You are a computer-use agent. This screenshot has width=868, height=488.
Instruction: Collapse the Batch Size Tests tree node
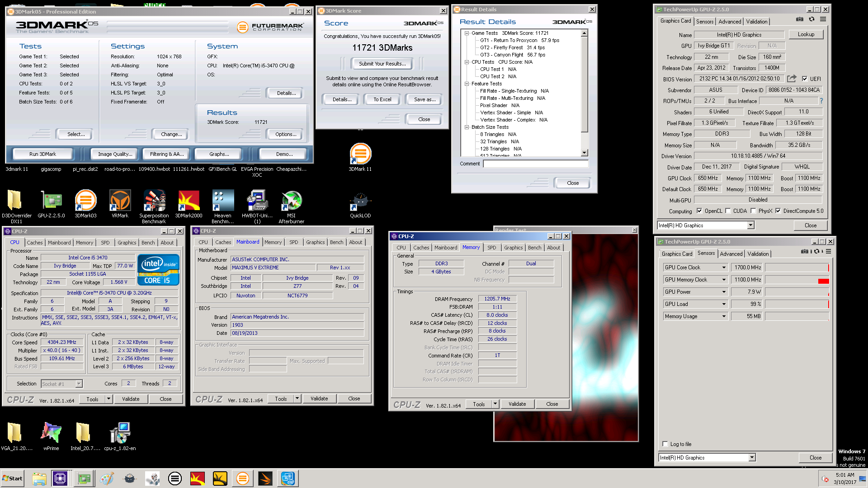tap(467, 127)
